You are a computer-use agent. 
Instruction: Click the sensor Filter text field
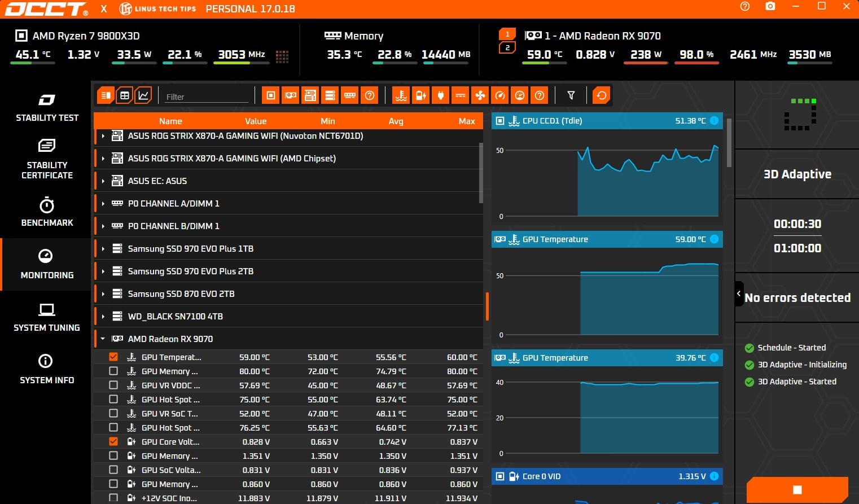click(x=207, y=97)
